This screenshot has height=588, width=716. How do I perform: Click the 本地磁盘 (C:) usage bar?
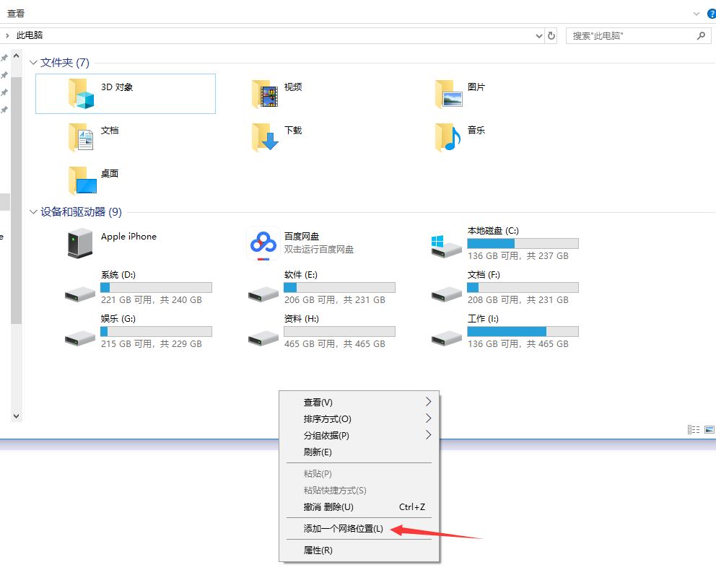tap(523, 243)
